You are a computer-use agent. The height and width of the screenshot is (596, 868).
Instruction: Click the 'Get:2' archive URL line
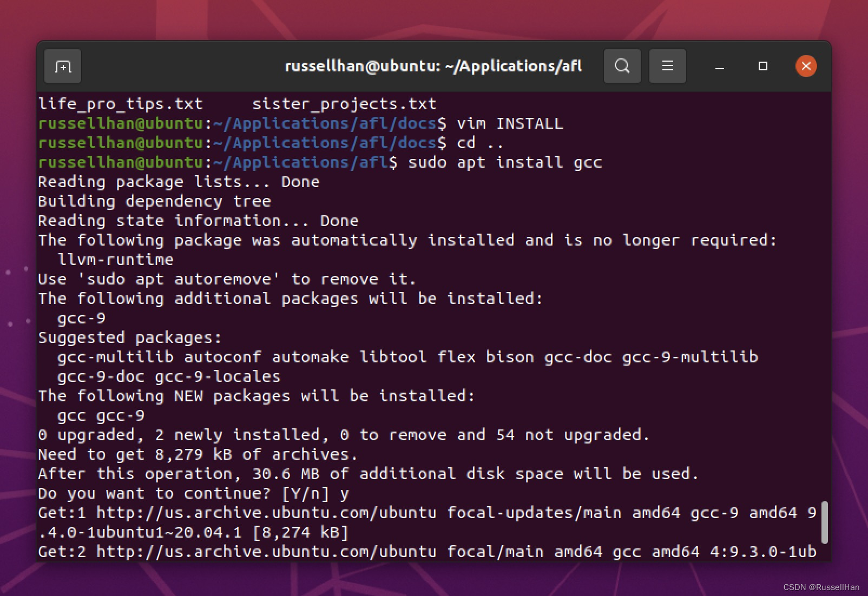tap(427, 552)
